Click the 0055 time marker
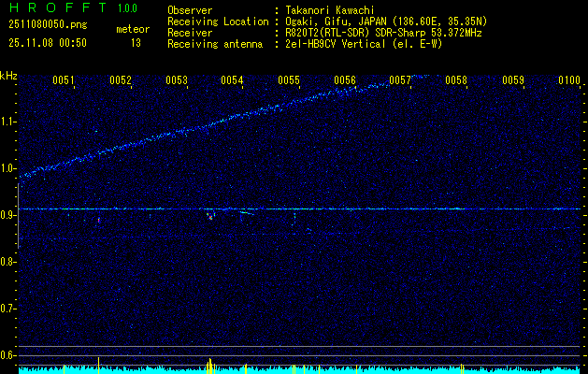Viewport: 588px width, 374px height. pos(289,80)
